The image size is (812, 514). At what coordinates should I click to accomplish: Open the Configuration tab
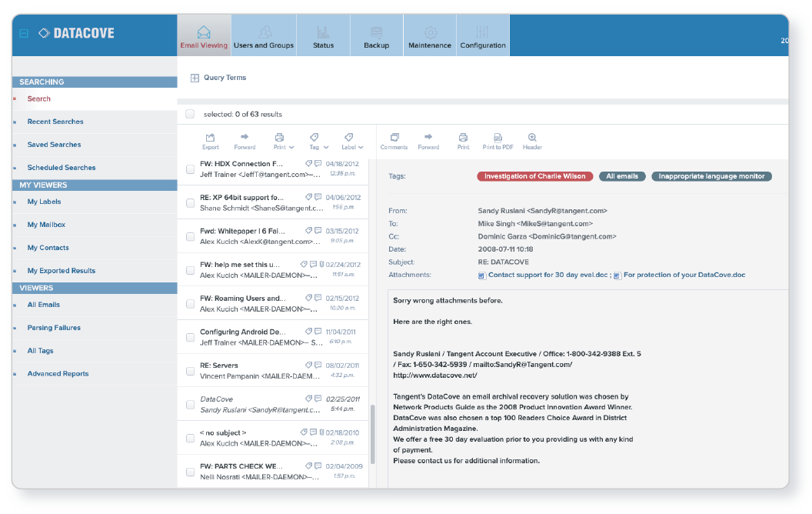coord(483,35)
